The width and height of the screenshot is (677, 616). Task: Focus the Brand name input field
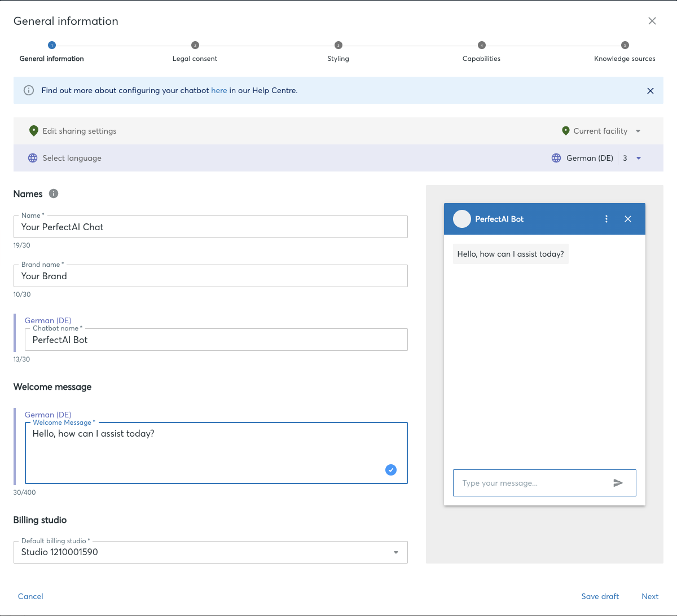click(x=210, y=276)
